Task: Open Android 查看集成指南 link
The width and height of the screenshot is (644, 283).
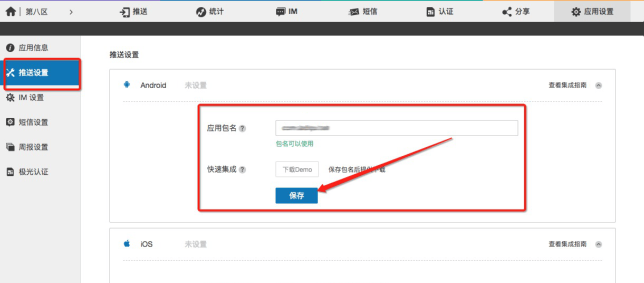Action: click(567, 85)
